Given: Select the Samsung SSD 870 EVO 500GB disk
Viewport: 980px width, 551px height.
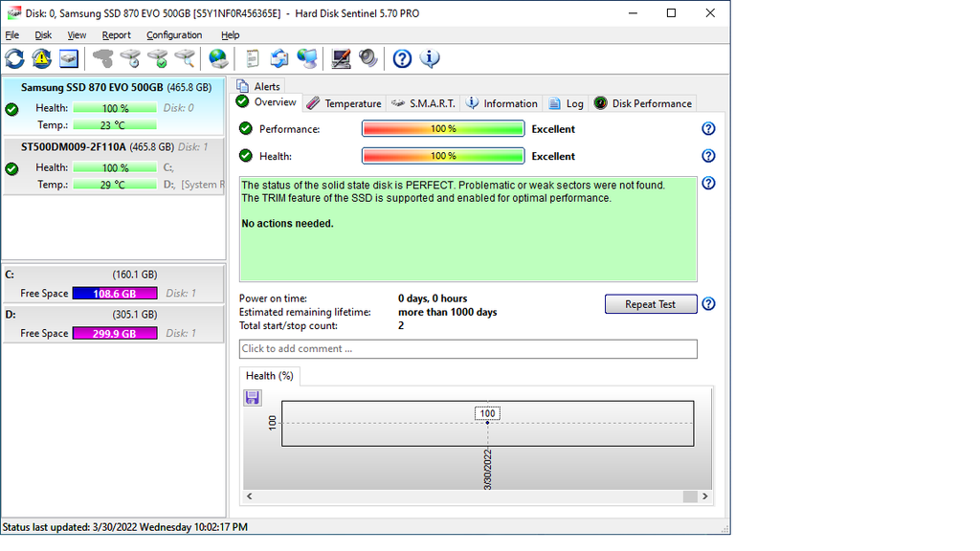Looking at the screenshot, I should [x=113, y=105].
